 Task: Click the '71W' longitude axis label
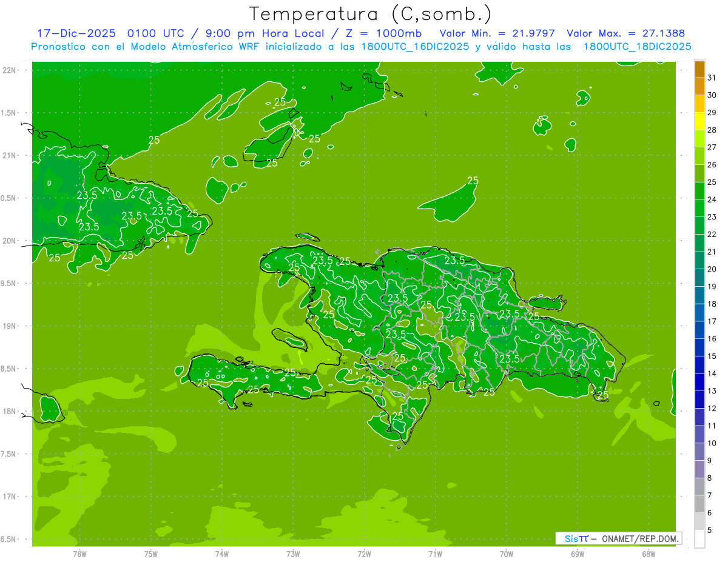(435, 554)
